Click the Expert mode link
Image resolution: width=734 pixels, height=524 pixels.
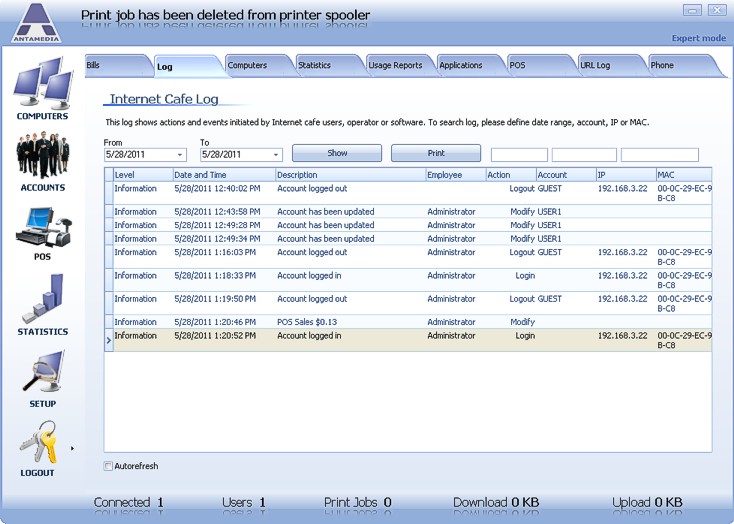coord(698,38)
